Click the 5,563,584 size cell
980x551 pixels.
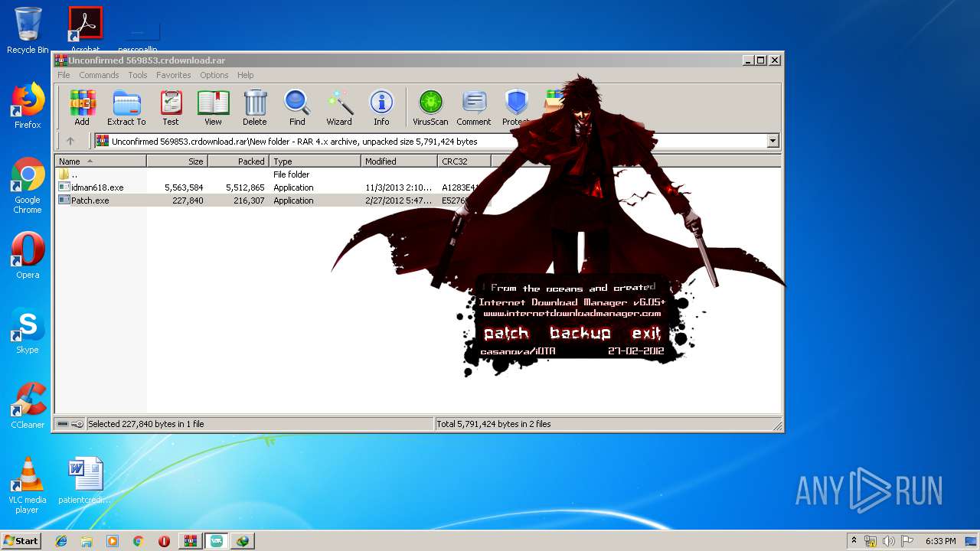point(184,187)
